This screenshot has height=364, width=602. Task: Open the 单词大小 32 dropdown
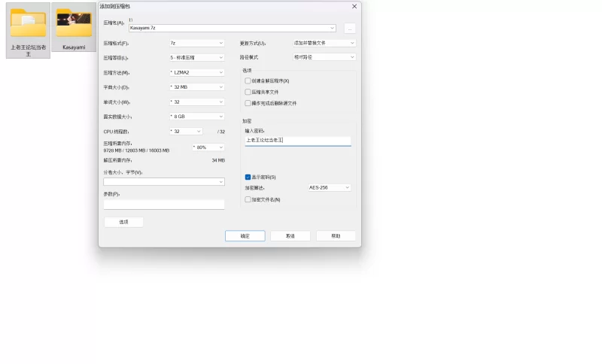pyautogui.click(x=196, y=102)
